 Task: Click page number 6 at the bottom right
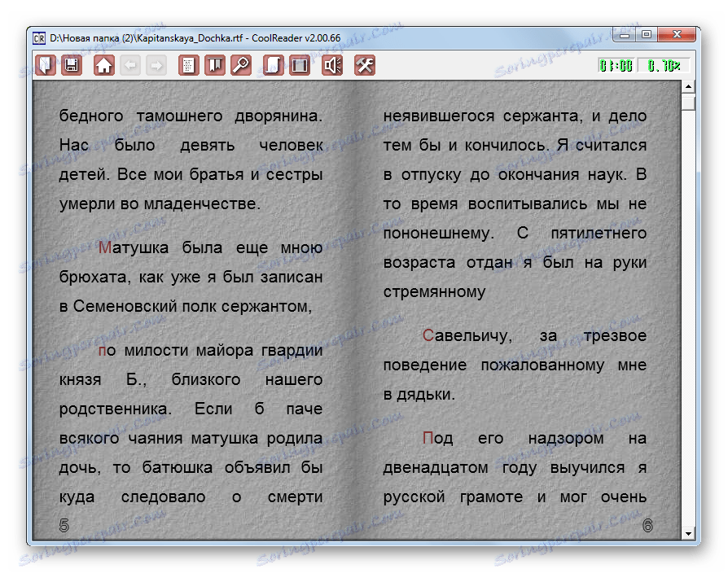coord(647,526)
